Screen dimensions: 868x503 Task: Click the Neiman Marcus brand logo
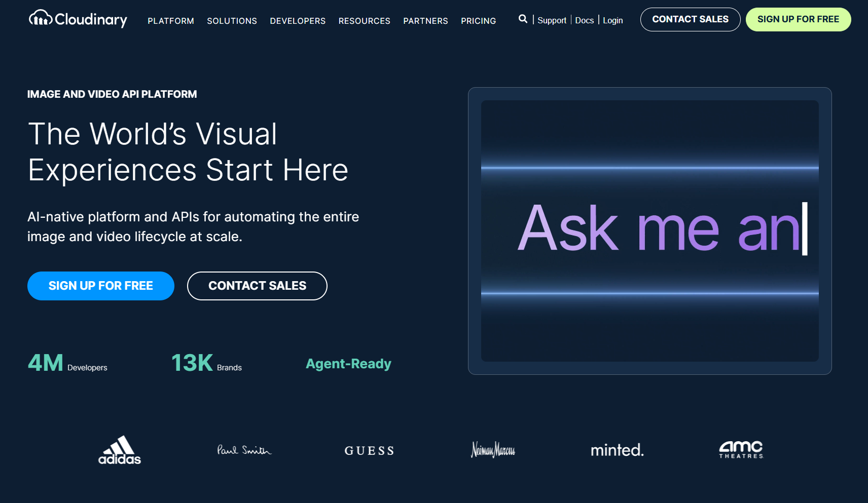click(x=493, y=449)
